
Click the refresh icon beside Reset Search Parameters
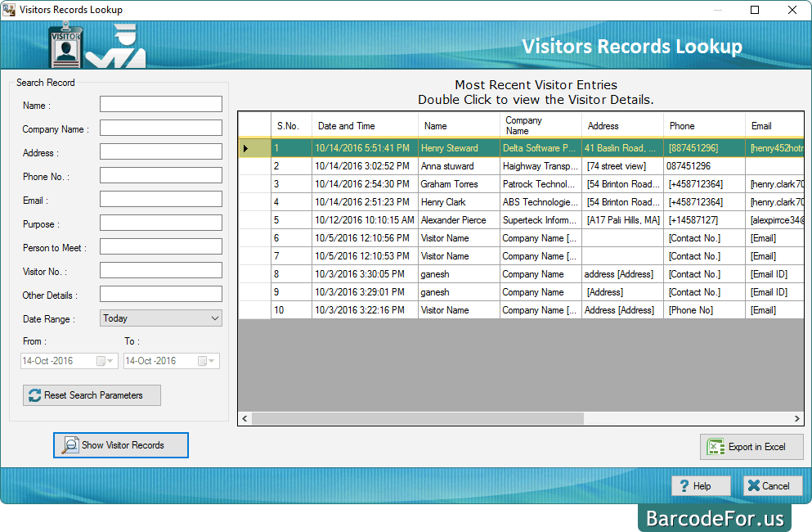[x=34, y=395]
